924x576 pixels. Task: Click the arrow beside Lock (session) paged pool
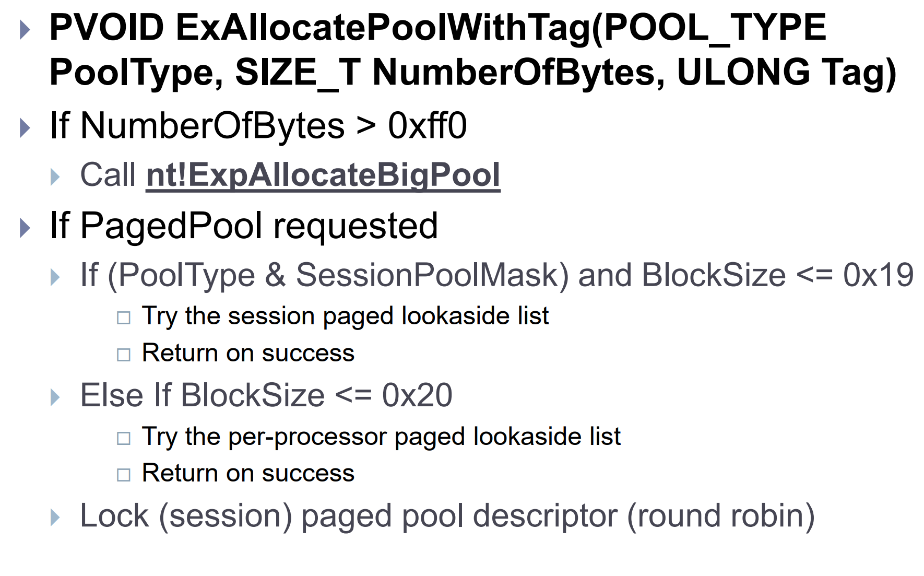click(x=55, y=518)
